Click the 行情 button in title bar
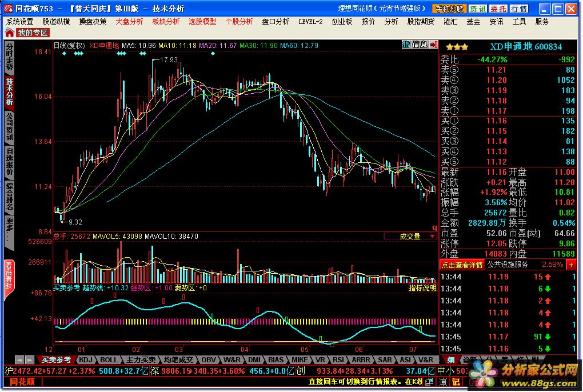583x392 pixels. [x=518, y=9]
